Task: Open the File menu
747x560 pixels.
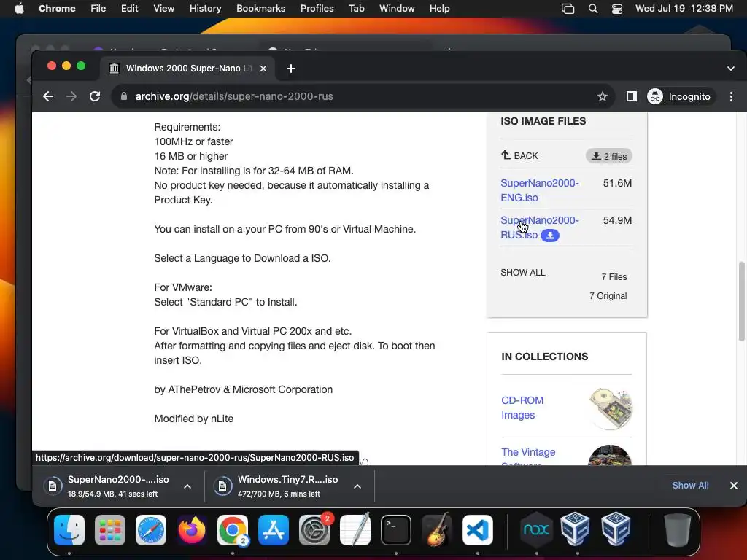Action: tap(98, 8)
